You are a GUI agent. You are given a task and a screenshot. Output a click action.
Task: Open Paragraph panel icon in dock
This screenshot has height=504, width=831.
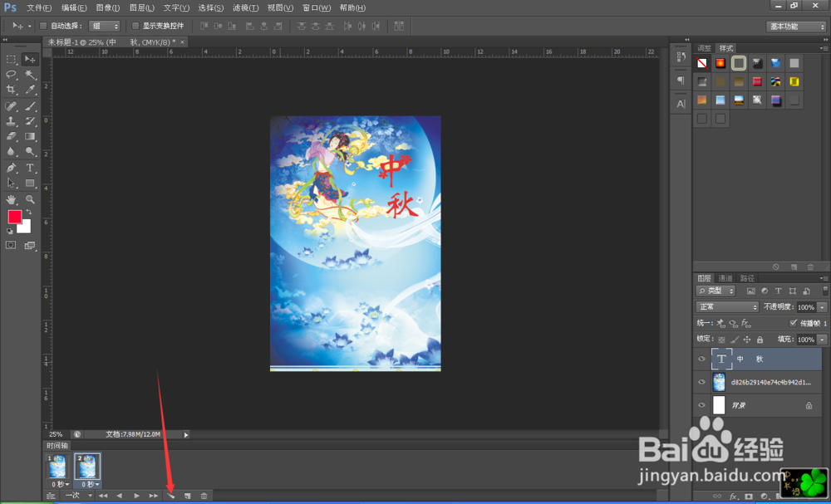pos(681,81)
